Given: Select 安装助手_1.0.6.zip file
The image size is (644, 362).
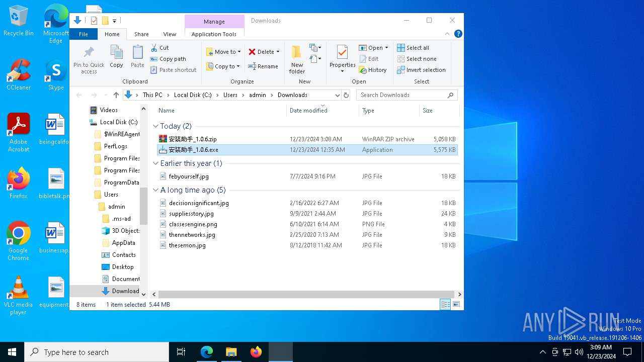Looking at the screenshot, I should 307,139.
